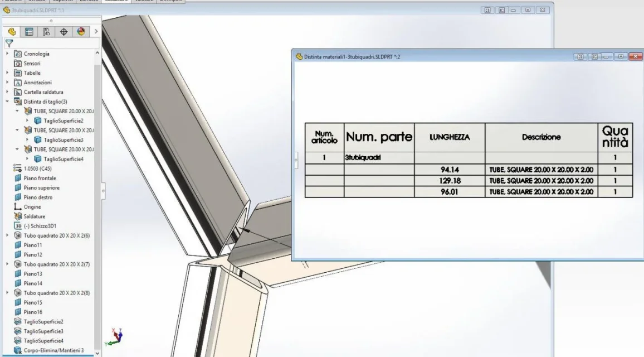Select the Piano destro plane
Image resolution: width=644 pixels, height=357 pixels.
coord(38,197)
